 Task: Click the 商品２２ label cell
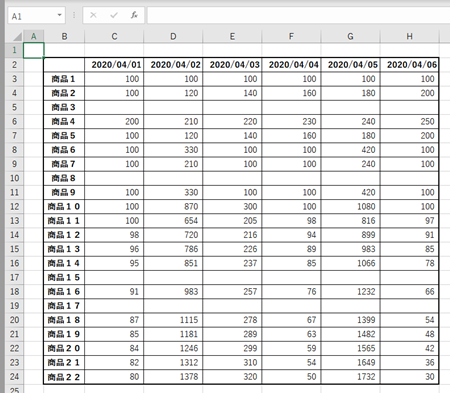pos(64,377)
